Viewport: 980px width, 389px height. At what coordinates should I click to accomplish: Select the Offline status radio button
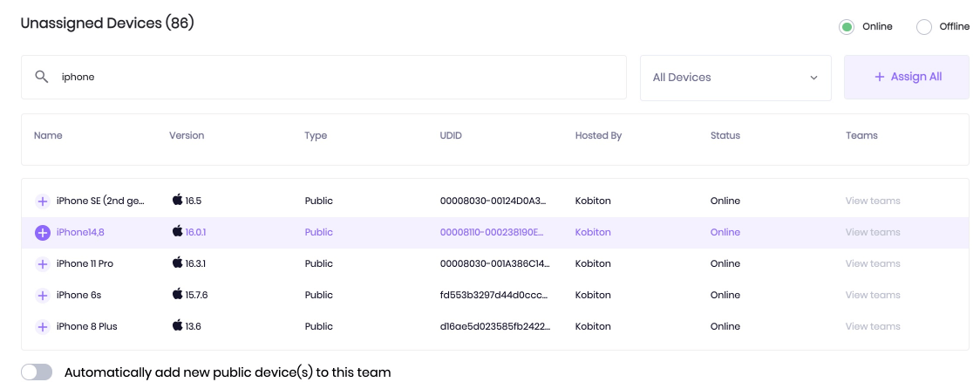click(923, 27)
